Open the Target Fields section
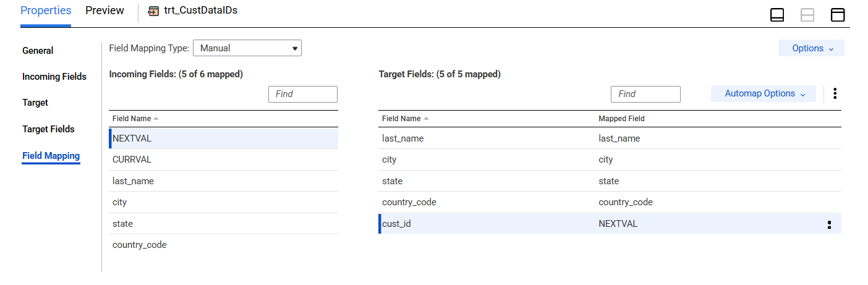Image resolution: width=868 pixels, height=285 pixels. pos(48,129)
